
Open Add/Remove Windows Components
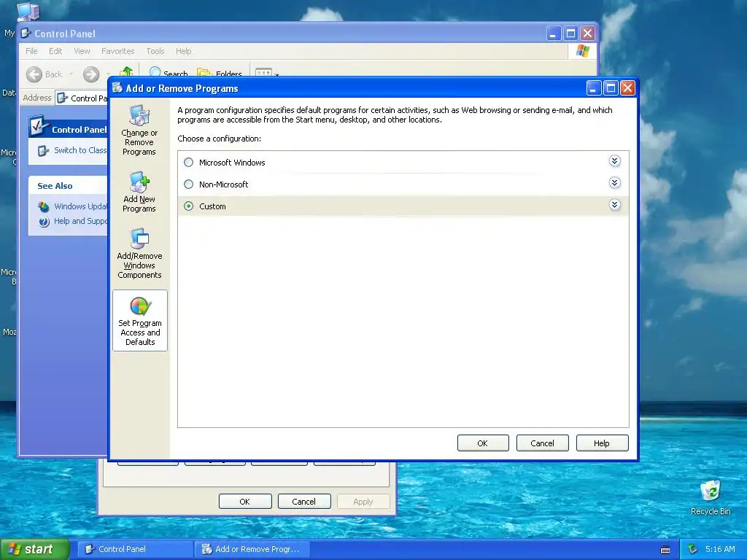[x=139, y=253]
